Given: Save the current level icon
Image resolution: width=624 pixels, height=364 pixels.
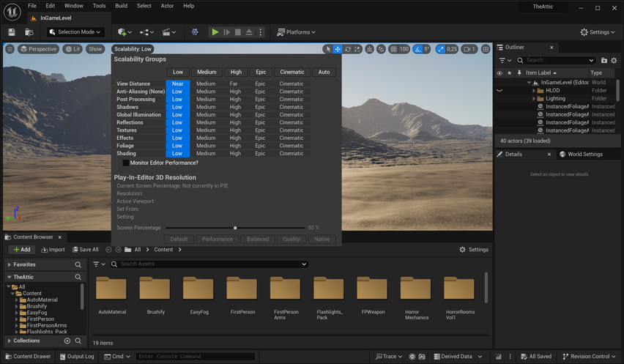Looking at the screenshot, I should point(12,32).
